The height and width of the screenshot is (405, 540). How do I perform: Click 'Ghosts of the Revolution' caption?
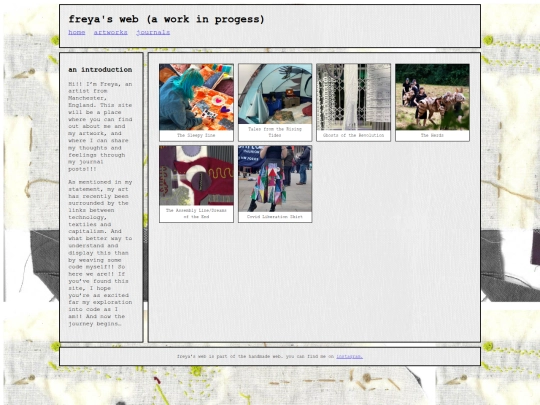[353, 135]
